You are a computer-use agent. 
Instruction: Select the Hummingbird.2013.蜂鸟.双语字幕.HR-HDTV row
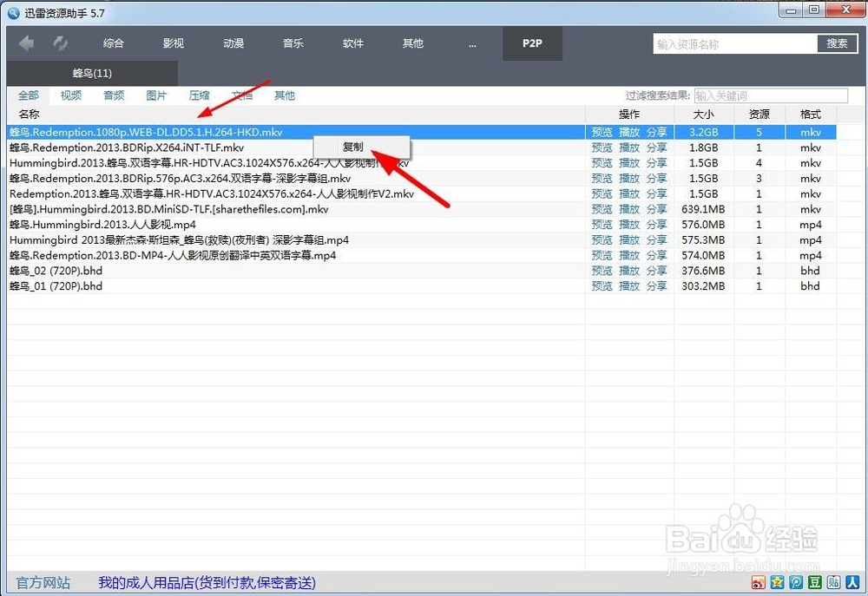point(421,163)
